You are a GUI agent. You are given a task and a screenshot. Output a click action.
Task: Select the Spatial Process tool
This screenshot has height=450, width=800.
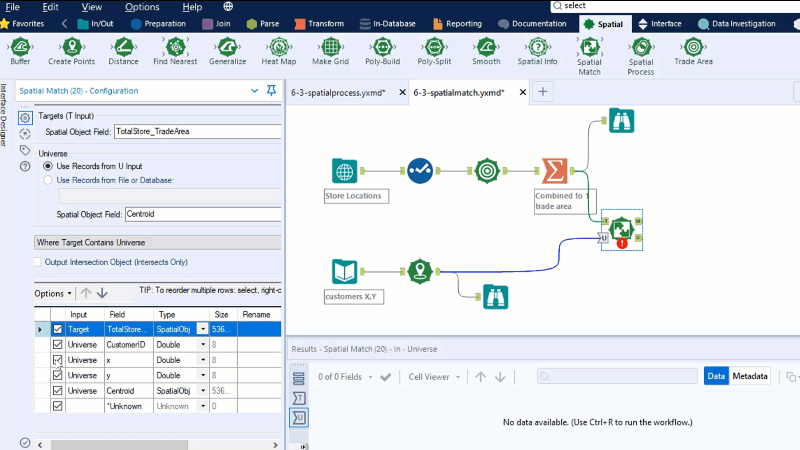click(x=641, y=56)
